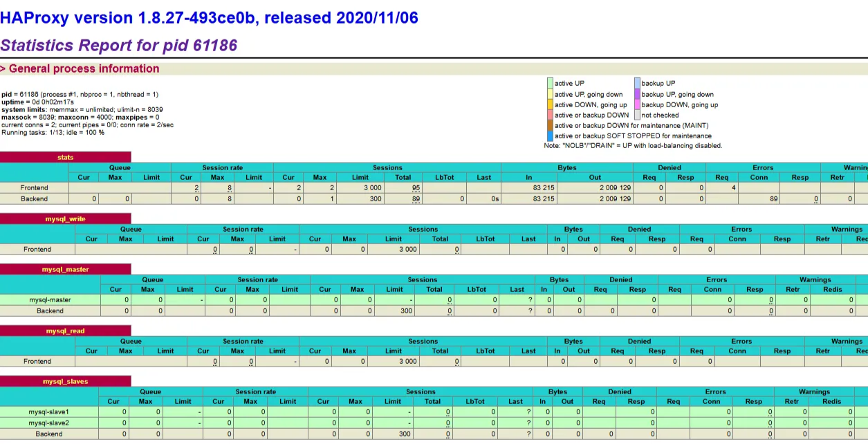
Task: Click the brown MAINT legend swatch
Action: (x=551, y=125)
